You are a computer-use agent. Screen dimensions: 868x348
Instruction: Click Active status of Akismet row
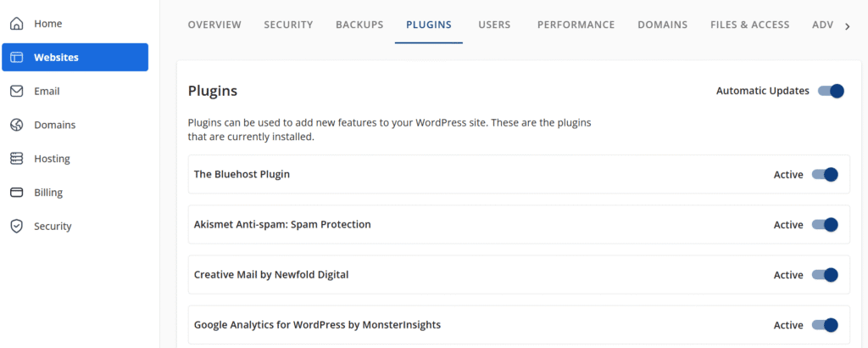(788, 224)
